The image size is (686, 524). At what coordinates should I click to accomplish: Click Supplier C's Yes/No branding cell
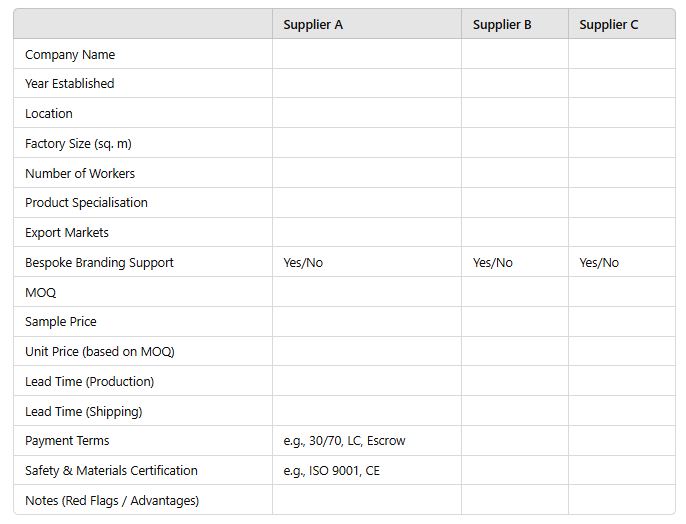pos(599,263)
